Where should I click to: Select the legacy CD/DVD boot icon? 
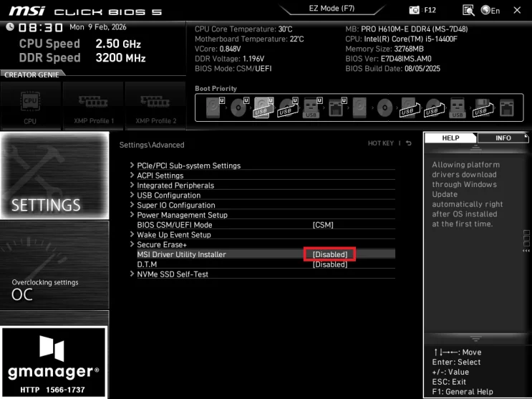coord(385,107)
